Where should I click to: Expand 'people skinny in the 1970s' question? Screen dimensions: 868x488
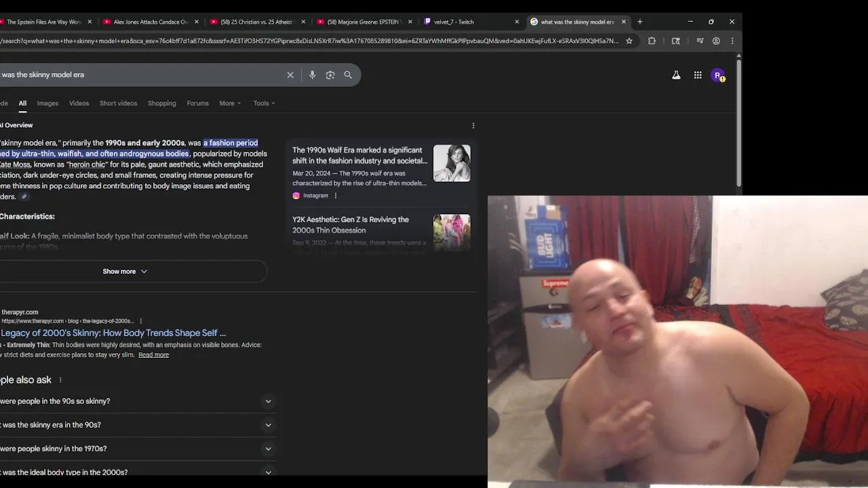pyautogui.click(x=138, y=449)
